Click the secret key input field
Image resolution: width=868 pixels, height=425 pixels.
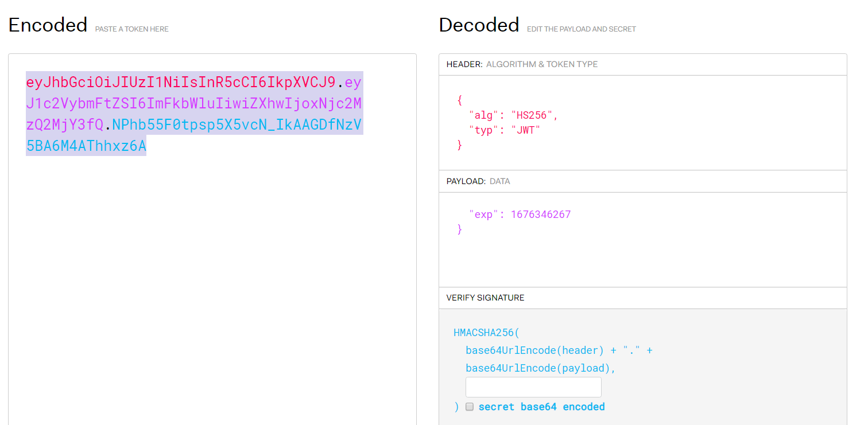(x=533, y=387)
